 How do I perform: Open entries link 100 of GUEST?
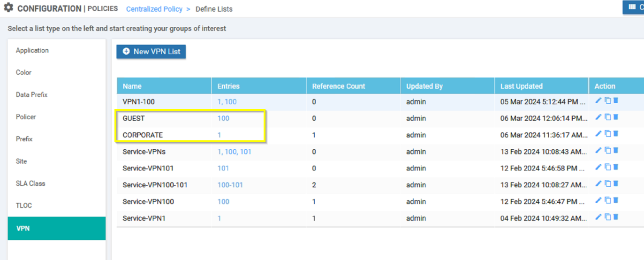(x=223, y=118)
